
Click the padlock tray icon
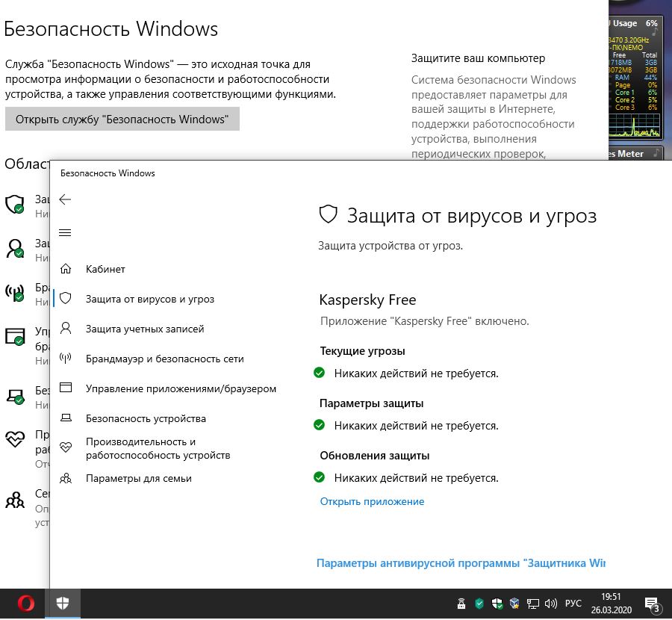coord(461,604)
